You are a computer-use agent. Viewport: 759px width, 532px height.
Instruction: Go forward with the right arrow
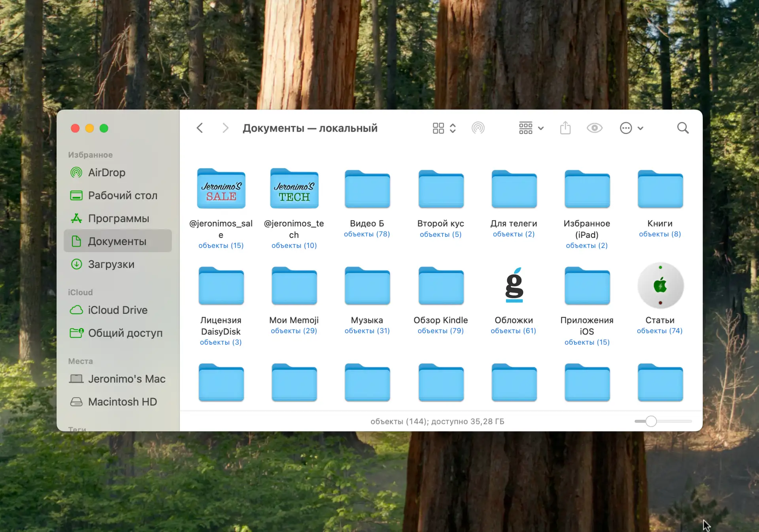click(225, 128)
